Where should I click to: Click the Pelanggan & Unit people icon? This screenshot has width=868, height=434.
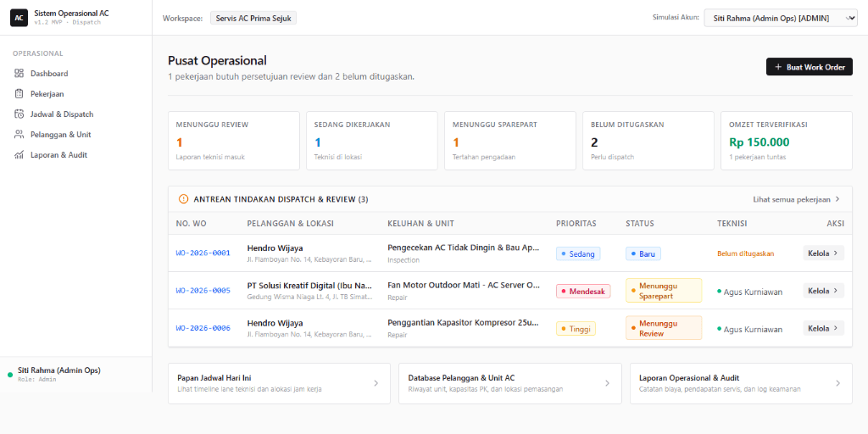point(19,135)
